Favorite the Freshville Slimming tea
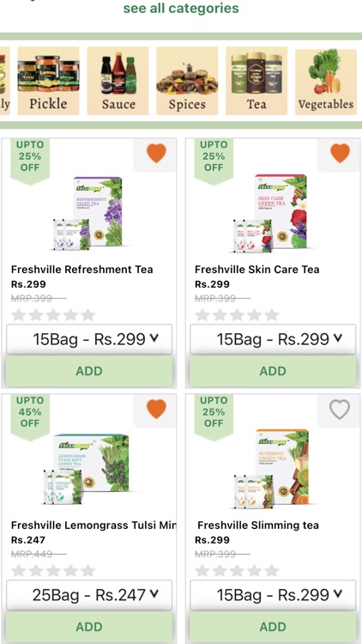The width and height of the screenshot is (362, 644). (340, 410)
